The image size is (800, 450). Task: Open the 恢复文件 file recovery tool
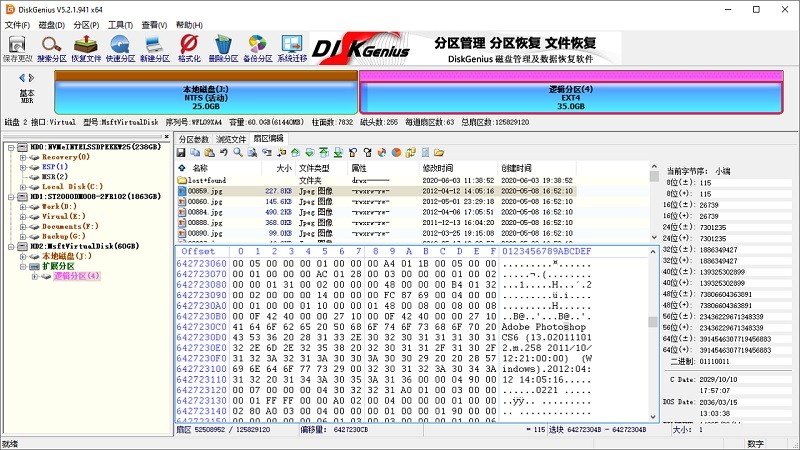coord(86,48)
